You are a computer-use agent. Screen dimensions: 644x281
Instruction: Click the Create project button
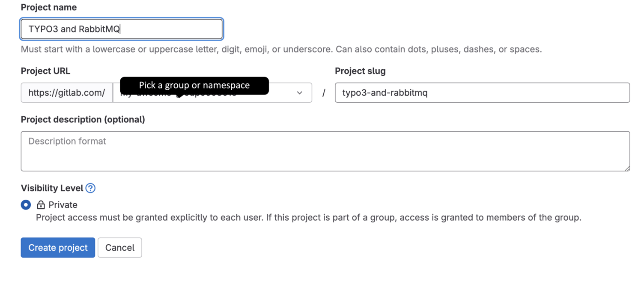[57, 247]
